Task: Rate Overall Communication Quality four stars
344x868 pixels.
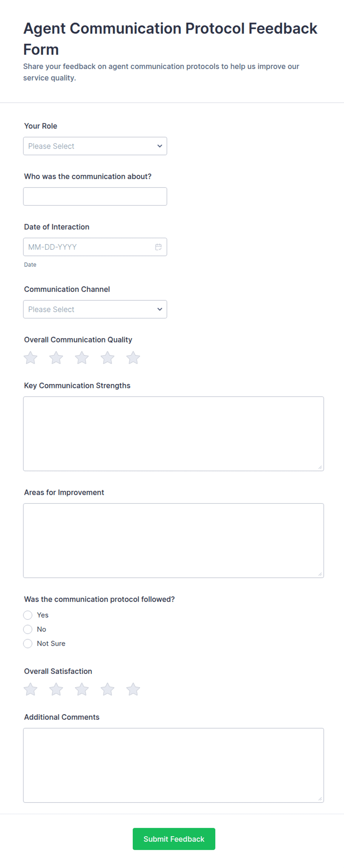Action: point(108,358)
